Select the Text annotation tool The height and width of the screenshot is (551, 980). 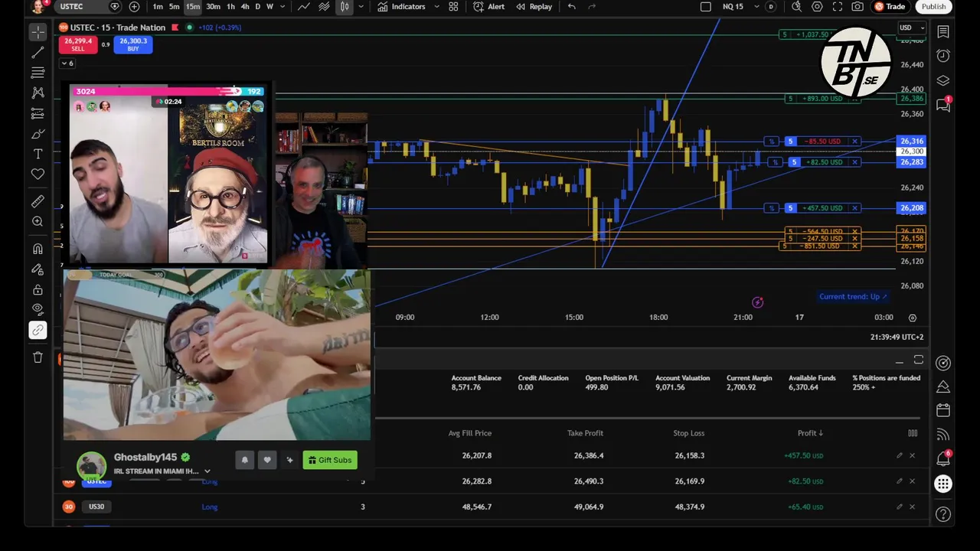38,154
